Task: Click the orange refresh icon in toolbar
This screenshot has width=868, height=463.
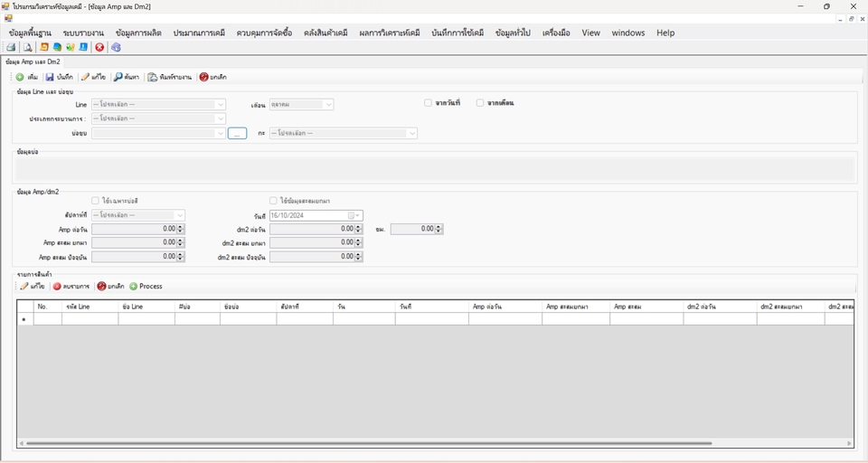Action: 43,47
